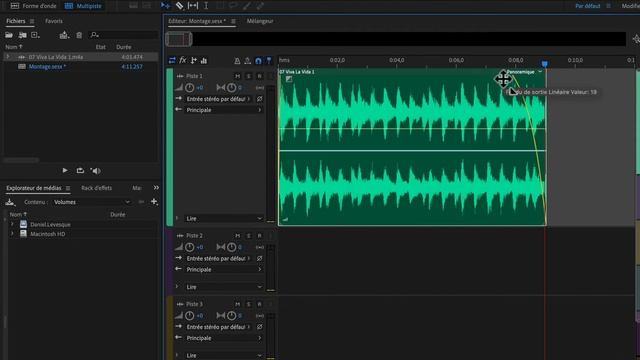Click the Sends icon above the track headers

click(193, 60)
